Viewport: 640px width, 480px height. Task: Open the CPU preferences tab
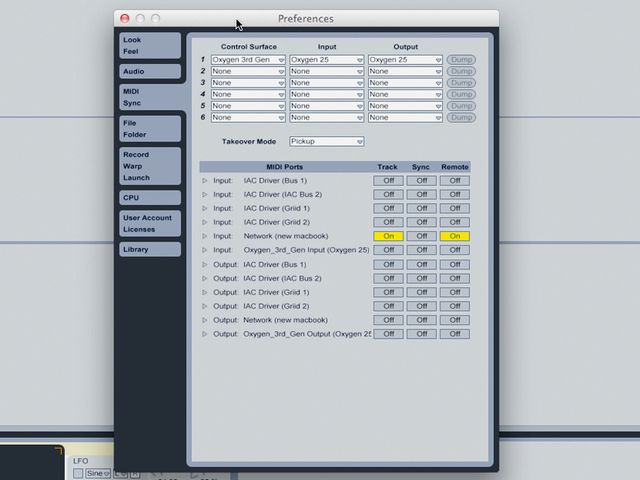point(150,198)
